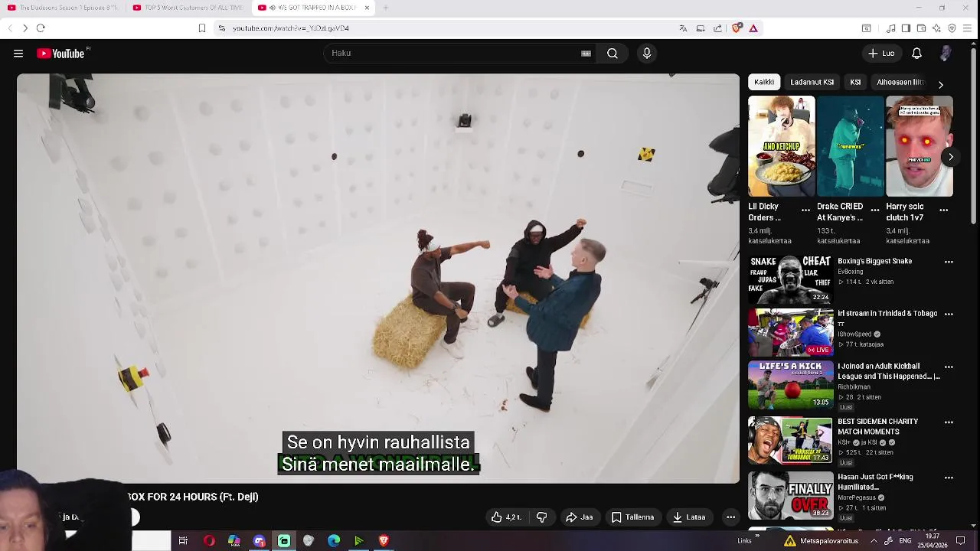Click the share page icon in address bar
This screenshot has height=551, width=980.
[717, 28]
